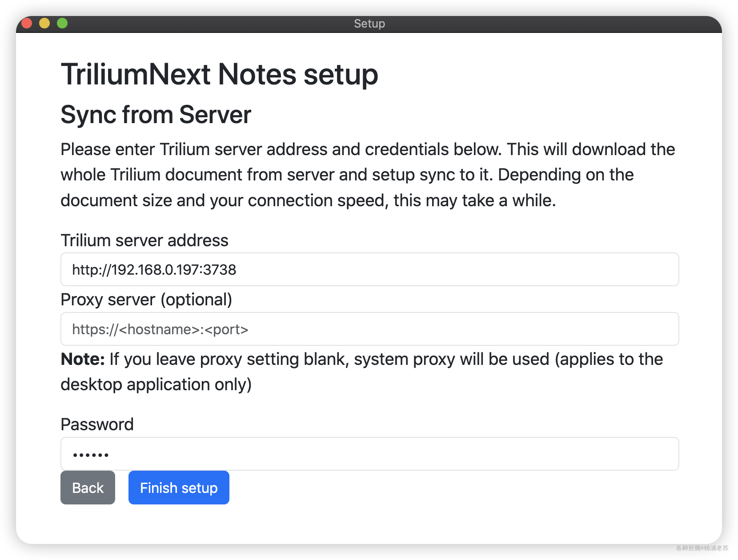Close the Setup window with red button
Screen dimensions: 738x560
pos(27,23)
